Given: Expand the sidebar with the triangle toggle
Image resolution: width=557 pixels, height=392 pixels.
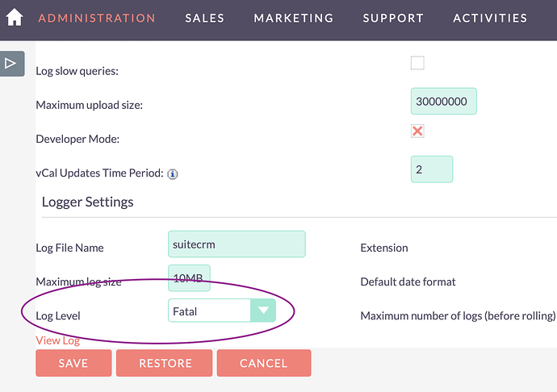Looking at the screenshot, I should coord(11,63).
